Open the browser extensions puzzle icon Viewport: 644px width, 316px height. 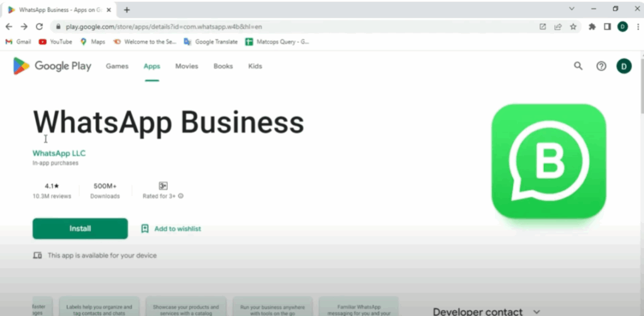tap(592, 27)
